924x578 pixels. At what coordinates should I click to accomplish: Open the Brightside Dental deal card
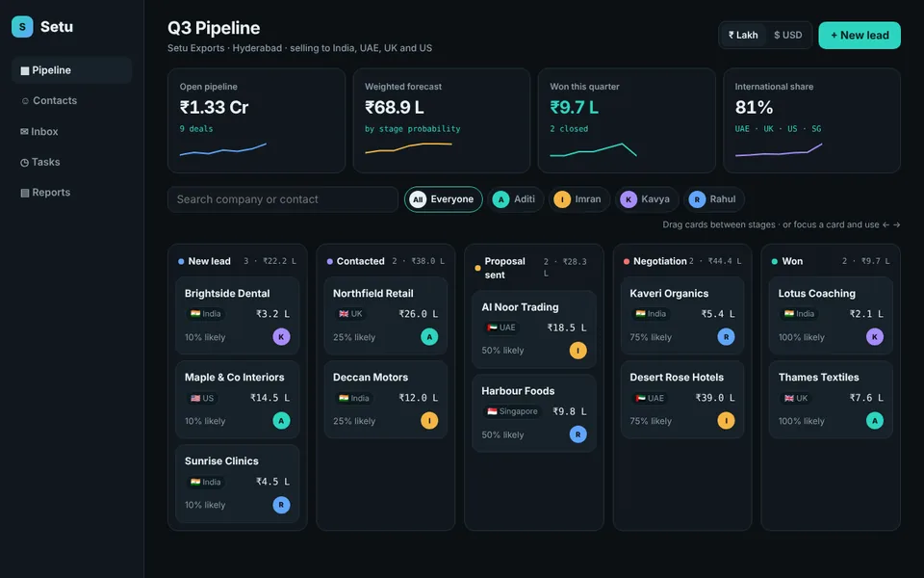click(238, 316)
